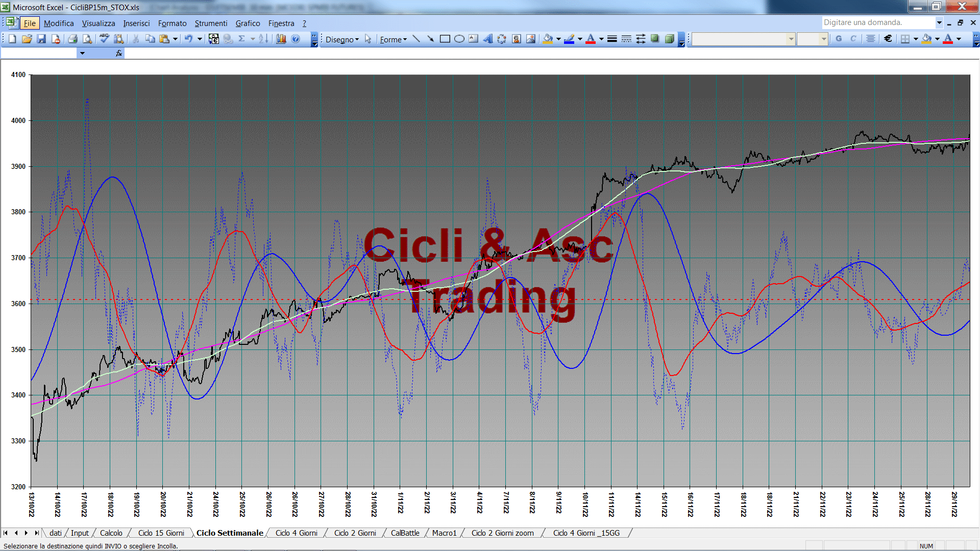Viewport: 980px width, 551px height.
Task: Open the Disegno drawing menu
Action: [x=342, y=39]
